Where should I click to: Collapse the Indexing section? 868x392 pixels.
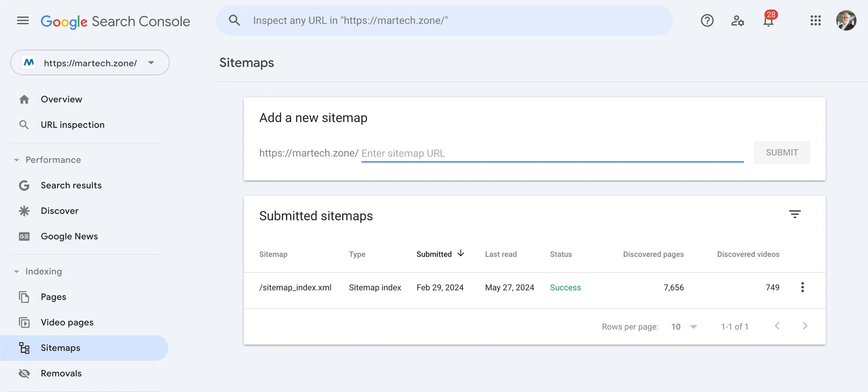[x=17, y=272]
